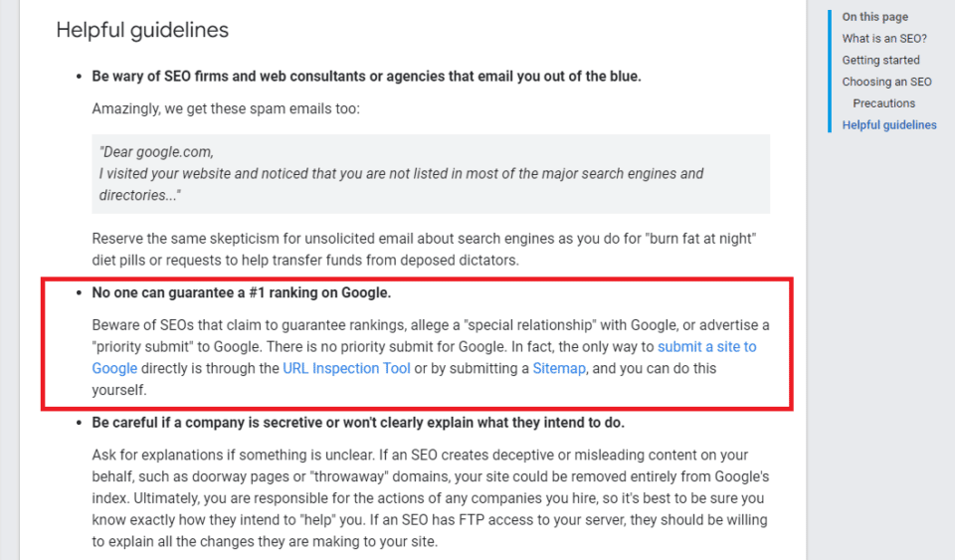The height and width of the screenshot is (560, 955).
Task: Follow the Sitemap link
Action: [559, 368]
